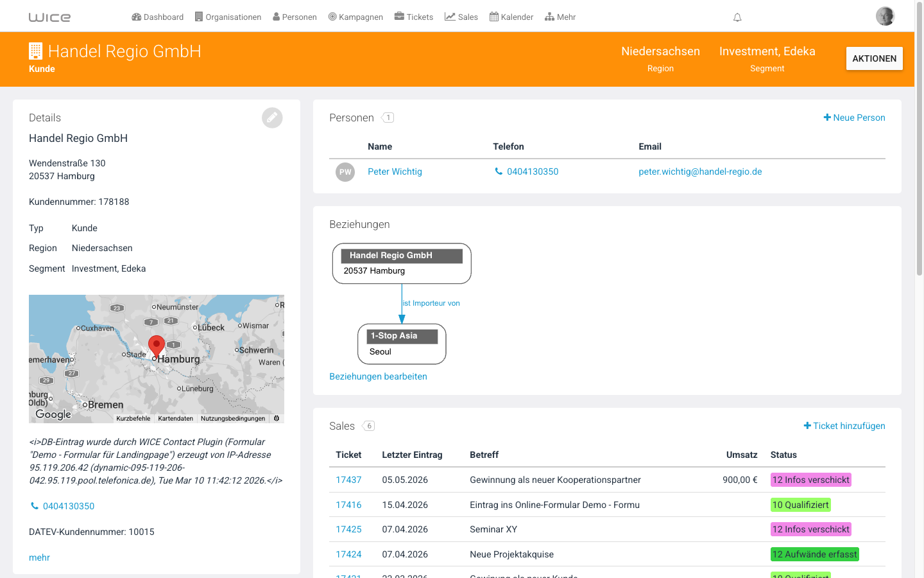Click the '12 Aufwände erfasst' status badge
Screen dimensions: 924x578
pyautogui.click(x=814, y=554)
